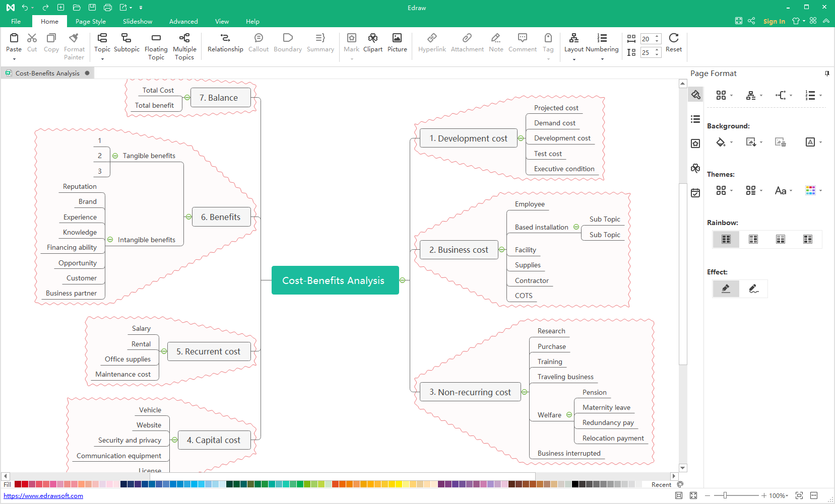
Task: Click the Relationship tool icon
Action: point(225,38)
